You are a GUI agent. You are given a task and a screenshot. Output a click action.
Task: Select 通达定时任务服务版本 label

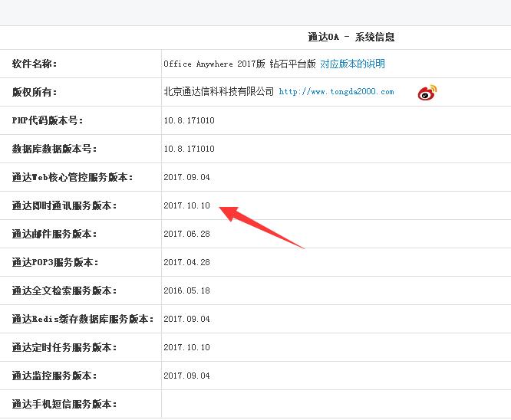coord(64,347)
